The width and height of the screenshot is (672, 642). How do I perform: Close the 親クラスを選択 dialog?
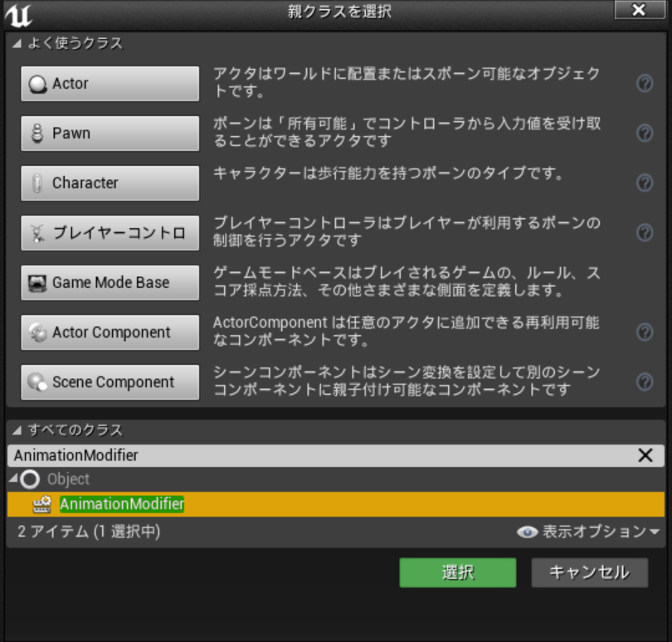(640, 9)
